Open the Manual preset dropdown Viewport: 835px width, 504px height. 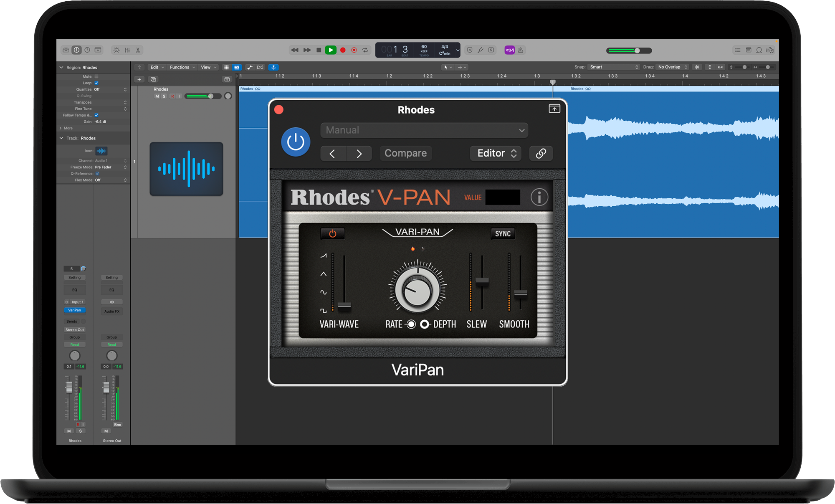(424, 130)
